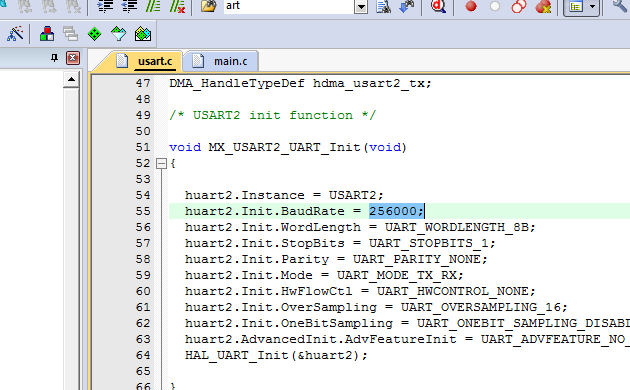Click the greyed Manage Multi-Project Workspace icon
The height and width of the screenshot is (390, 630).
coord(71,34)
